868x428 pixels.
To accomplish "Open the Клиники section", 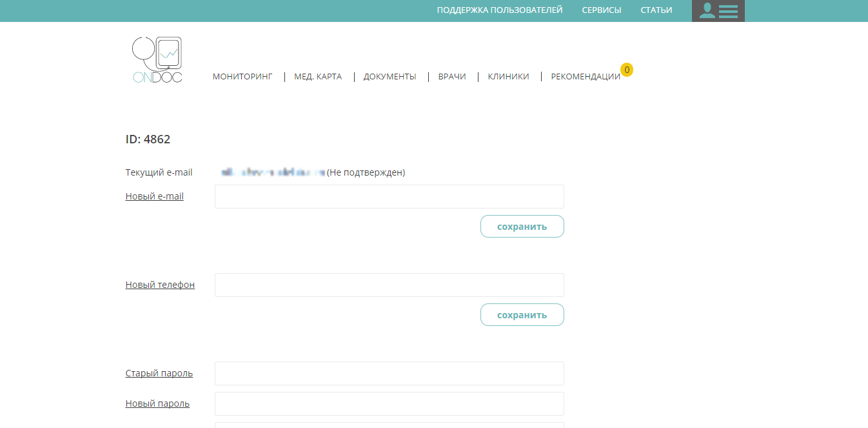I will click(508, 77).
